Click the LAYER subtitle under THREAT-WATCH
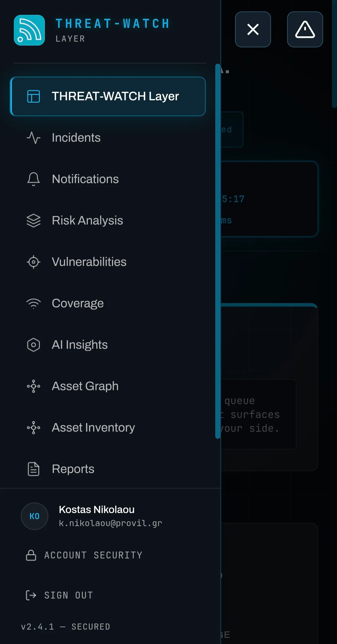337x644 pixels. click(x=70, y=39)
